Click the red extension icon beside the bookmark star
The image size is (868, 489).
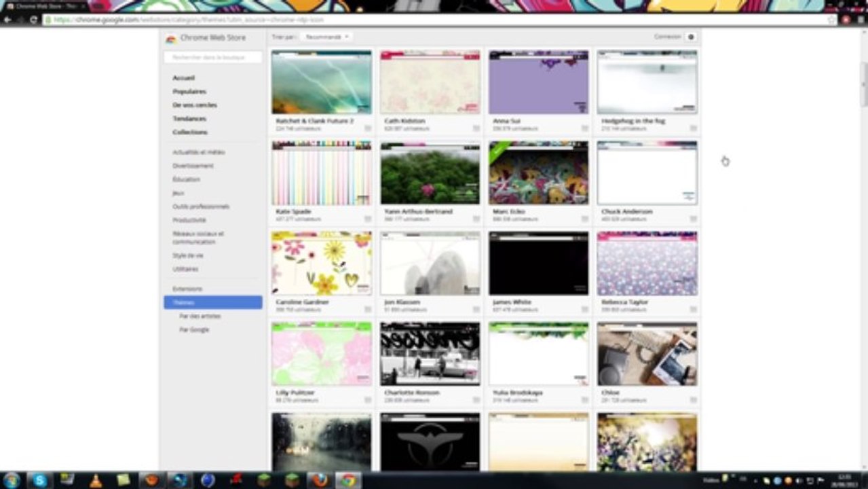click(x=846, y=20)
